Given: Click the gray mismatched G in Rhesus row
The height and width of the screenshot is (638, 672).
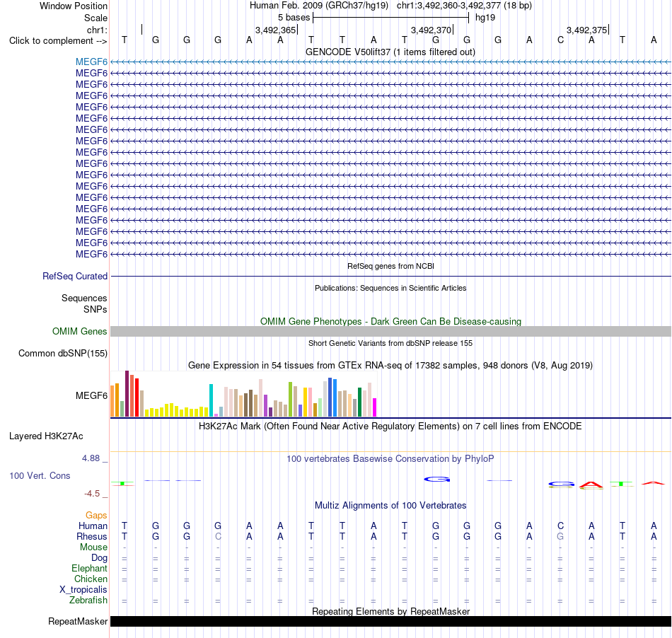Looking at the screenshot, I should [560, 536].
